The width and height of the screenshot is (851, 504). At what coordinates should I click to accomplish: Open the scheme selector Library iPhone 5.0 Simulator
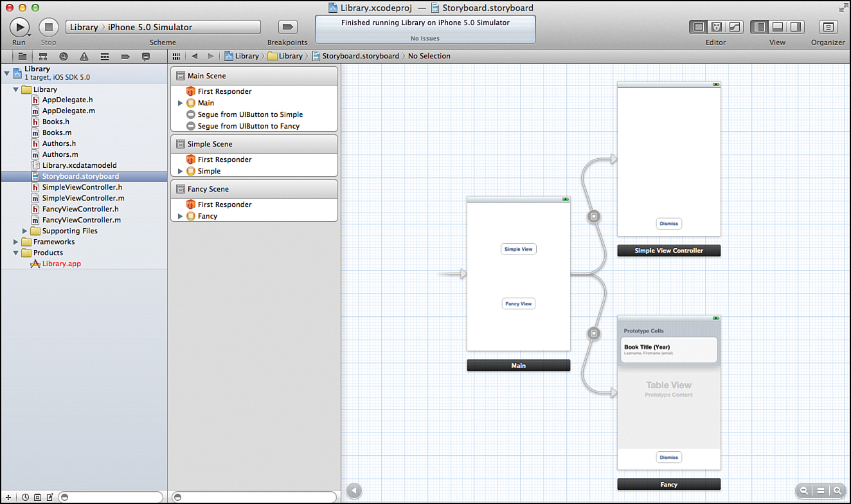[163, 27]
